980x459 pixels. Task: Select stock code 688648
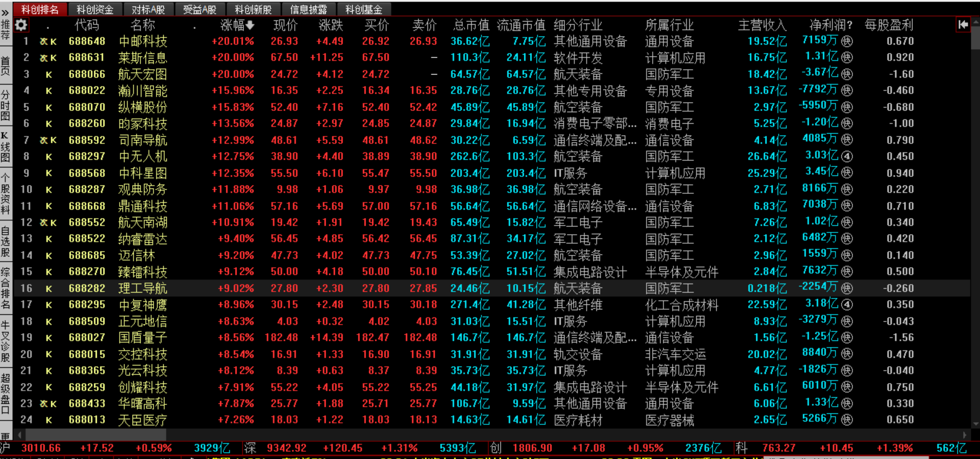(x=87, y=41)
